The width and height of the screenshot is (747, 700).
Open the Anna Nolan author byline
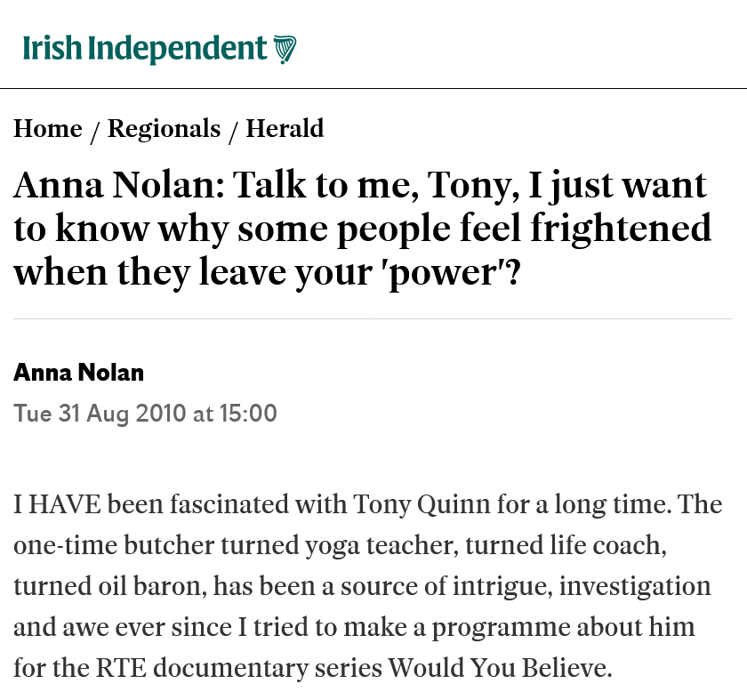[78, 373]
